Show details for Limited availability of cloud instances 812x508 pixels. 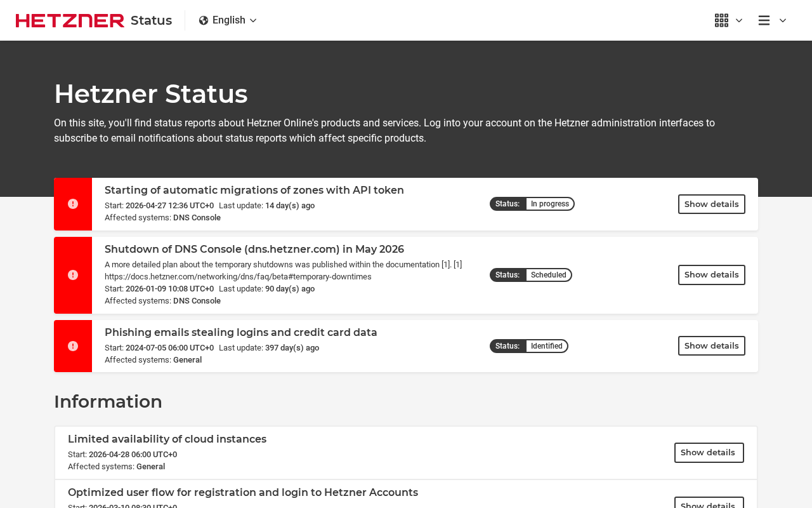coord(709,453)
